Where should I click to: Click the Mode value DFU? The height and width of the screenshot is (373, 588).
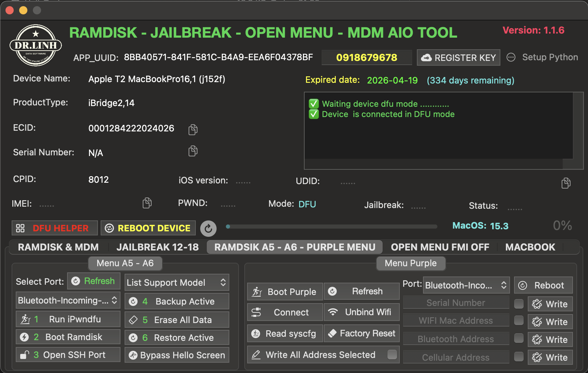click(307, 204)
